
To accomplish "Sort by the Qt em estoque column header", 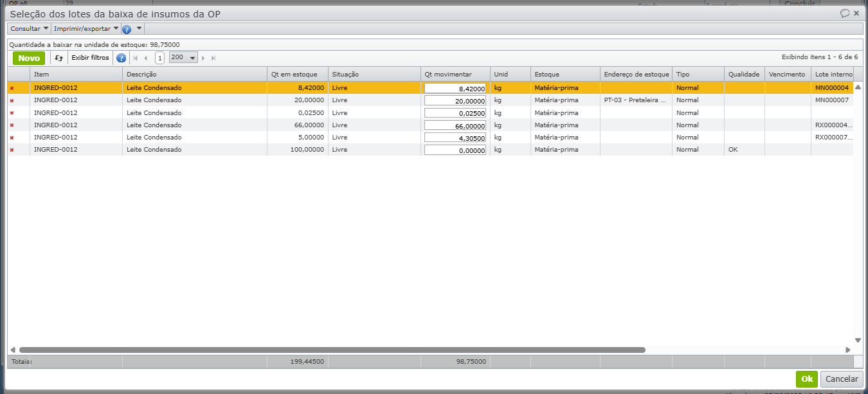I will pos(297,75).
